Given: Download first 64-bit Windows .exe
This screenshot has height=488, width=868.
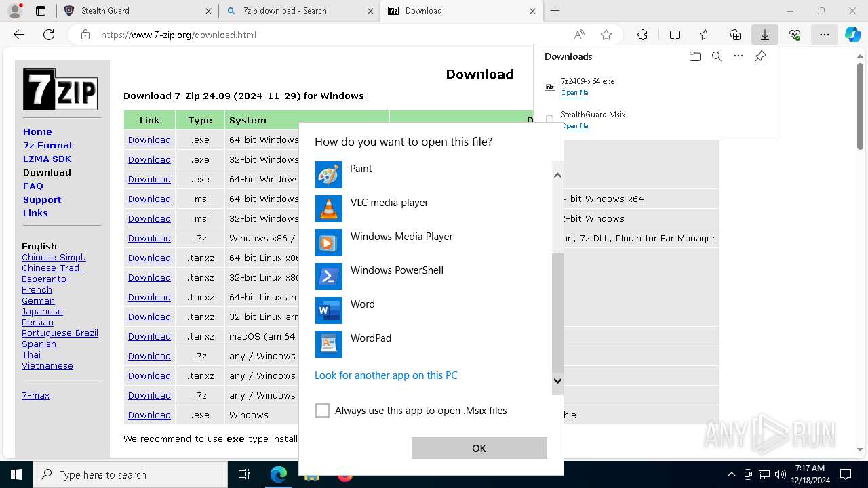Looking at the screenshot, I should coord(149,140).
